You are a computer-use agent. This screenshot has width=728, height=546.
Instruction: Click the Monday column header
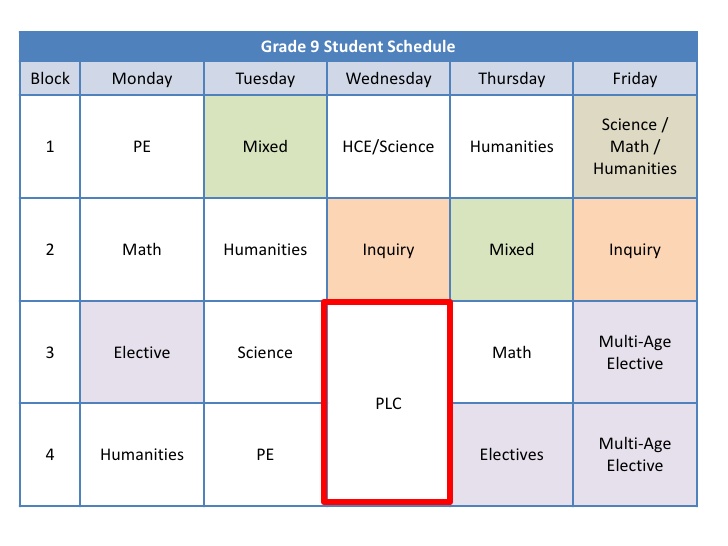pos(142,79)
